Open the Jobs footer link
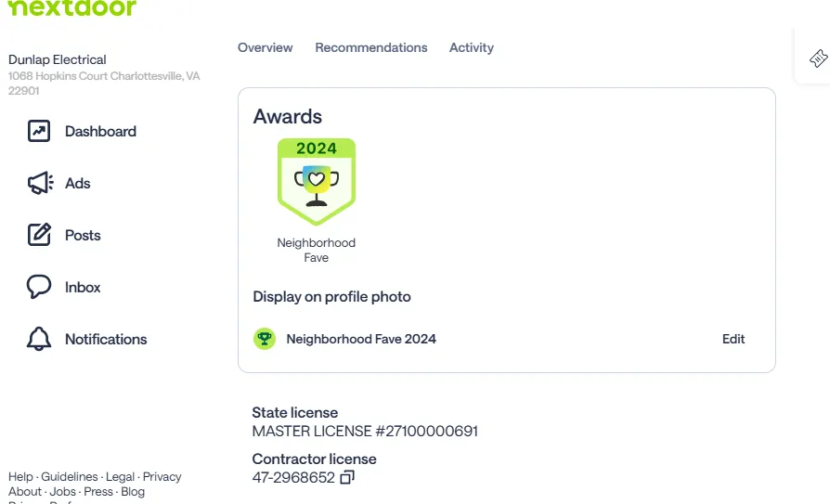 (x=63, y=492)
